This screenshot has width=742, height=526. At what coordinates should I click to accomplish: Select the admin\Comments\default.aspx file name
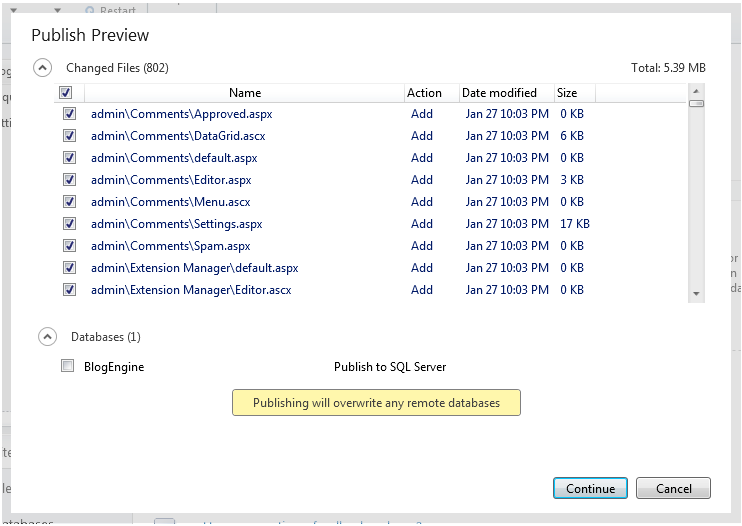tap(174, 158)
